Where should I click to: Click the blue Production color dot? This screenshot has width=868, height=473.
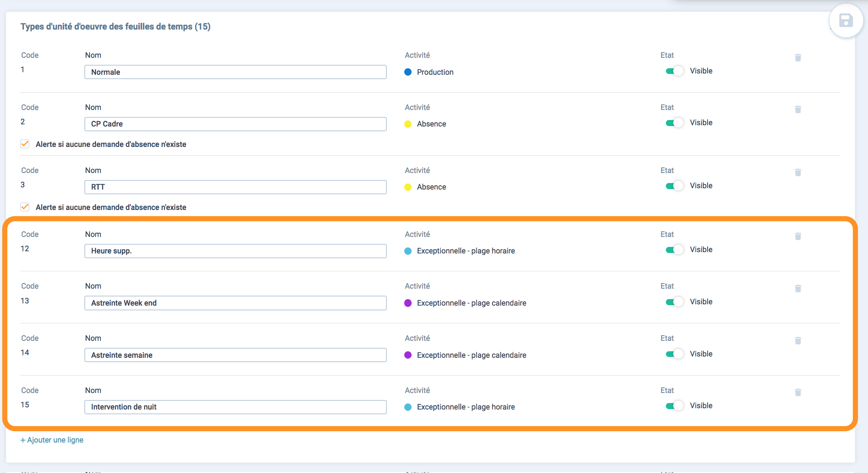(x=408, y=72)
